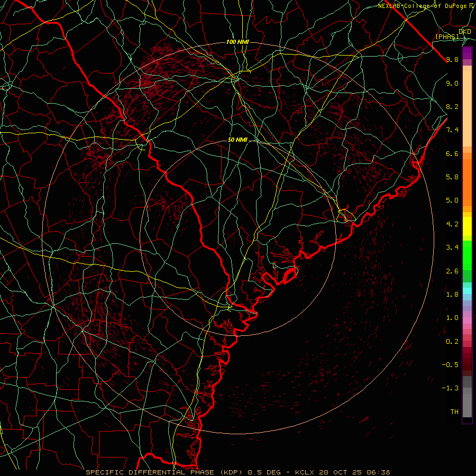Click the "20 OCT 25 06:38" timestamp

tap(354, 472)
